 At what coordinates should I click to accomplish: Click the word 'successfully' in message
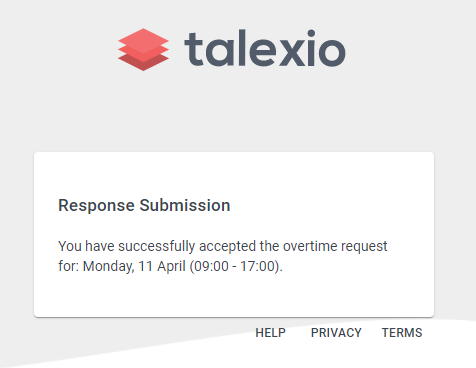tap(157, 247)
